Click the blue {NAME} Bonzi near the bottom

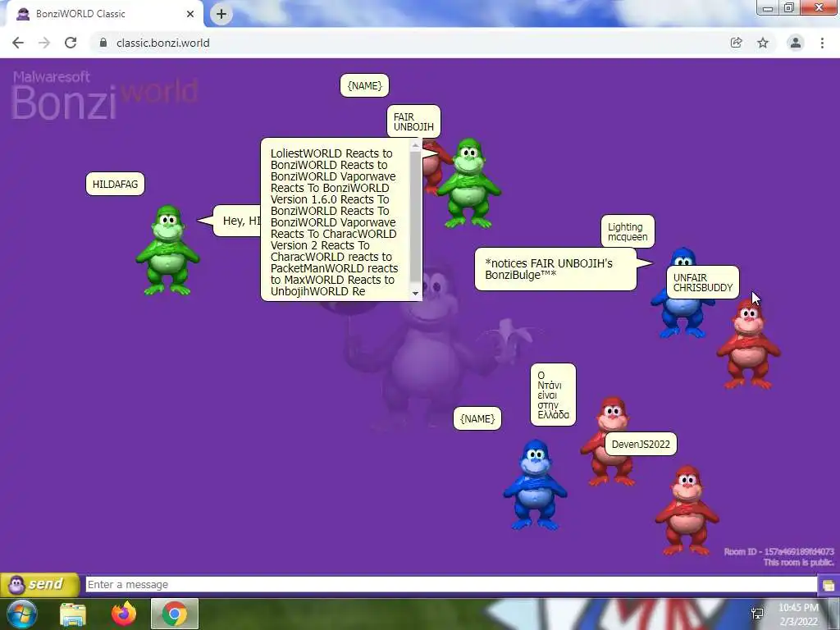pos(535,485)
